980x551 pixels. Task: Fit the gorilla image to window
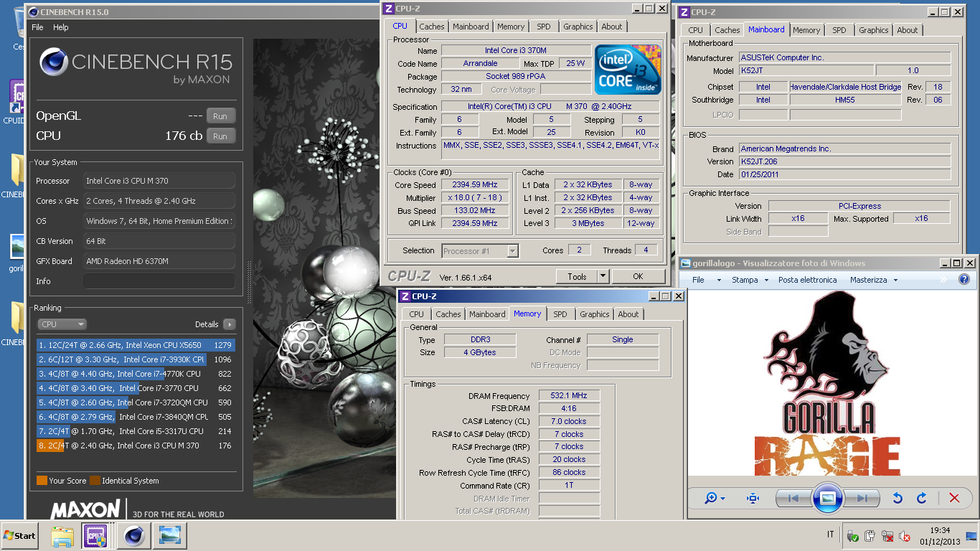point(753,498)
